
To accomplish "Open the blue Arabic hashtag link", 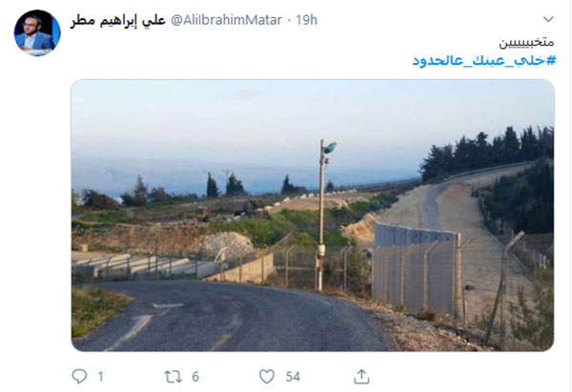I will pos(484,60).
